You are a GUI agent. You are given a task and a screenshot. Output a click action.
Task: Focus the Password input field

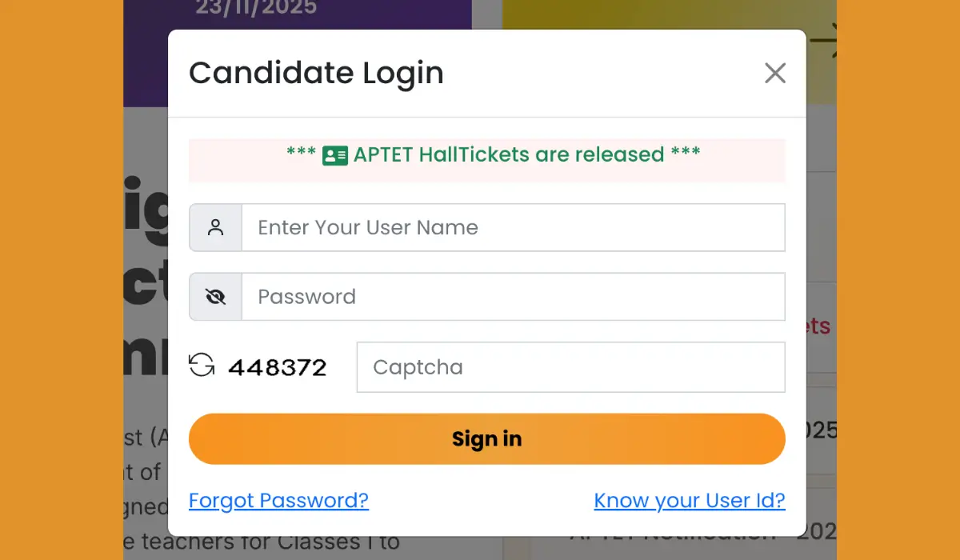coord(513,297)
